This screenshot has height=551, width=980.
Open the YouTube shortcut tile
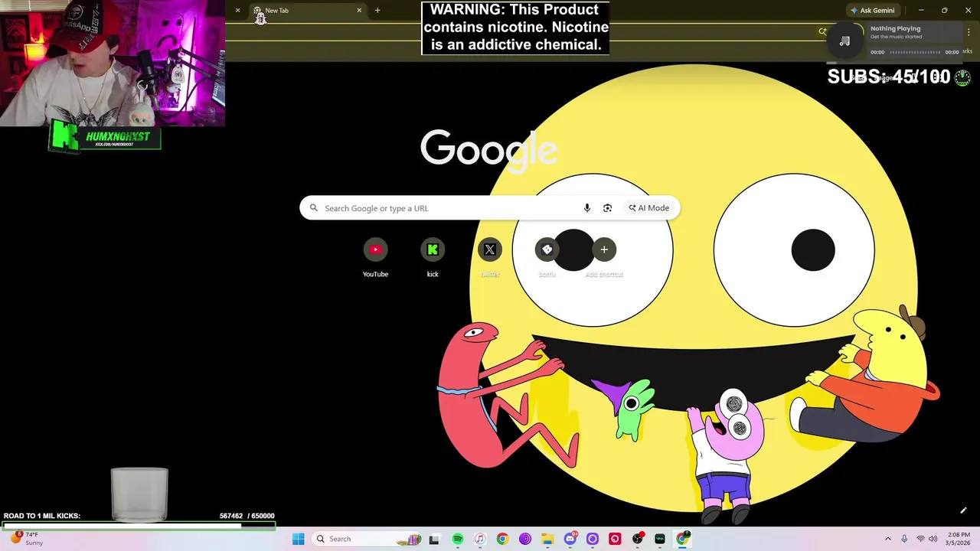tap(375, 258)
